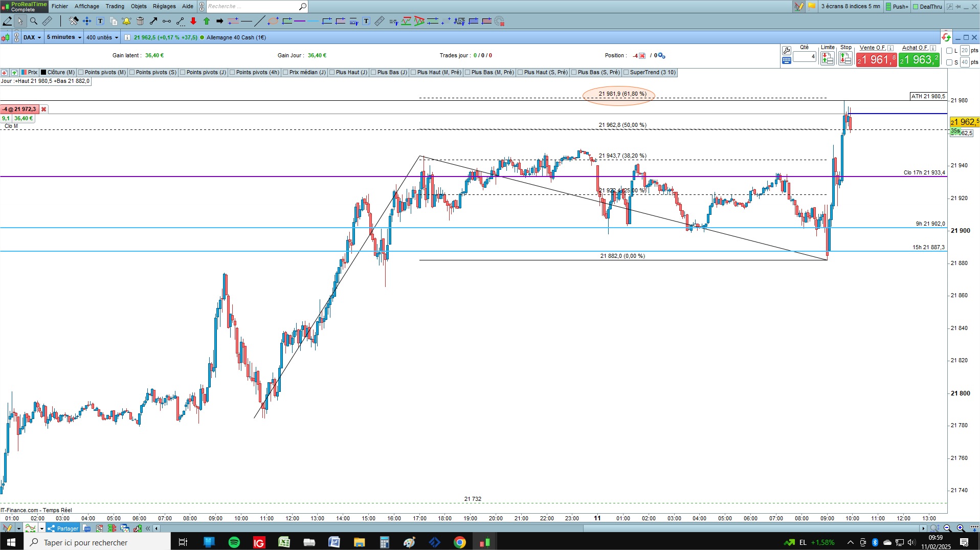Open Google Chrome from the taskbar
The height and width of the screenshot is (550, 980).
[460, 542]
